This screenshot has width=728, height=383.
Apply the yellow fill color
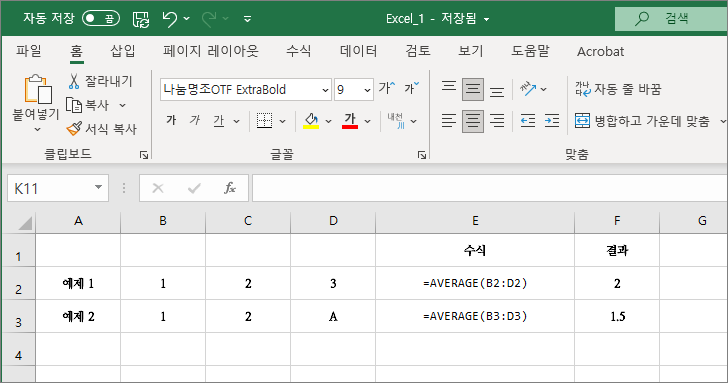(x=311, y=121)
